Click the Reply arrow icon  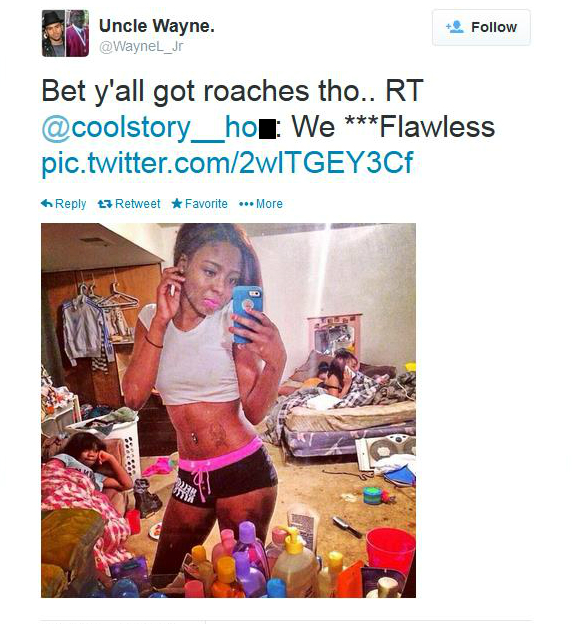pos(47,204)
